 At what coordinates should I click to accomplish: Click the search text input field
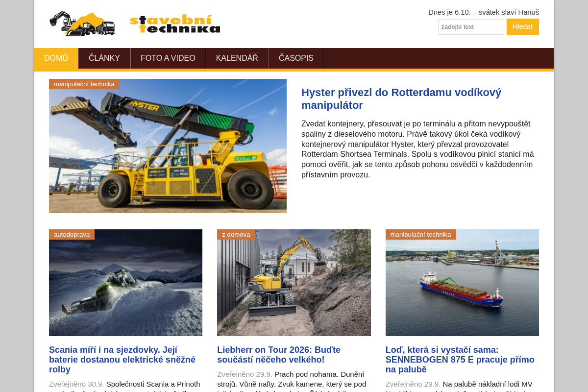point(471,27)
